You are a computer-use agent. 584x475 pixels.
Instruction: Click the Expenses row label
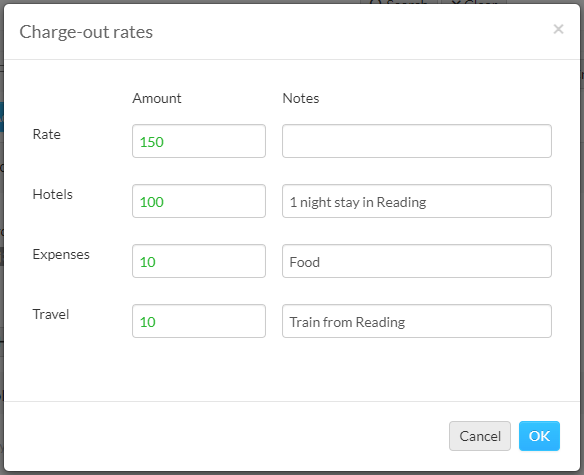pos(61,254)
